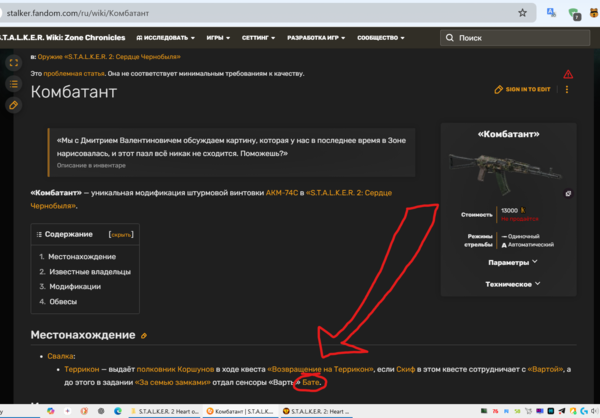Open category link Оружие S.T.A.L.K.E.R. 2

(109, 57)
